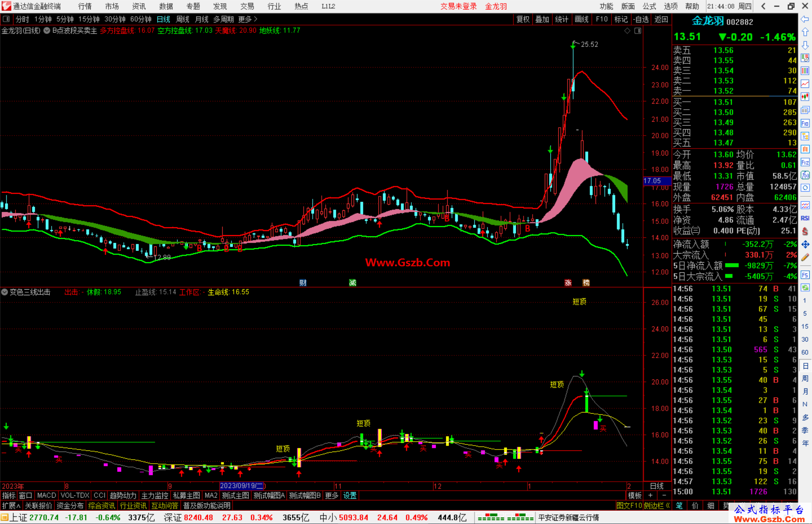812x524 pixels.
Task: Click the down arrow icon in right sidebar
Action: point(805,45)
